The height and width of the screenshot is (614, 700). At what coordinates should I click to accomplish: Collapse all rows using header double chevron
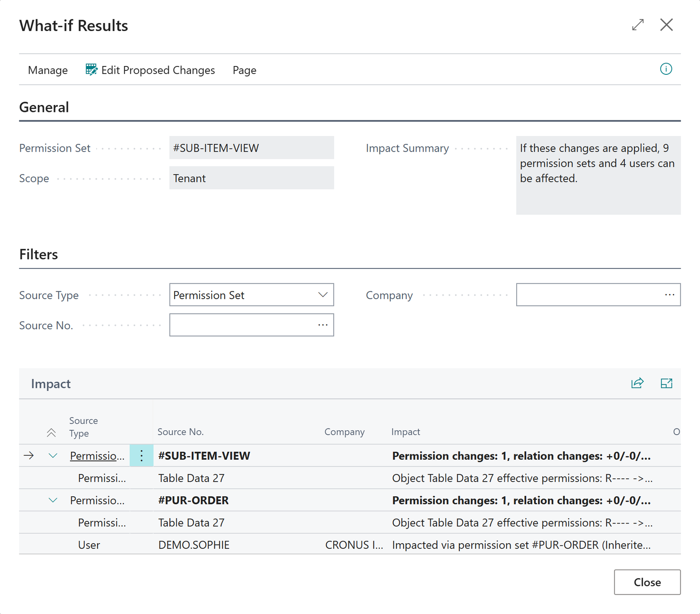(x=51, y=433)
